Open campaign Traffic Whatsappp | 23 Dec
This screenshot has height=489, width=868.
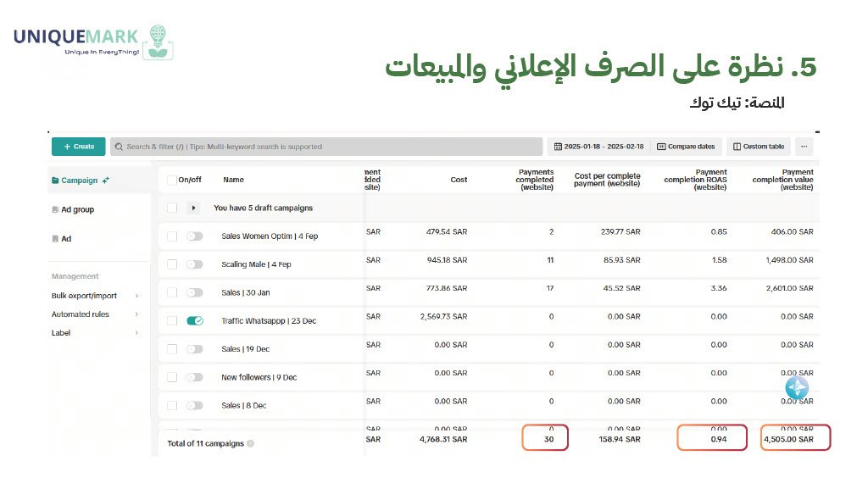[269, 321]
